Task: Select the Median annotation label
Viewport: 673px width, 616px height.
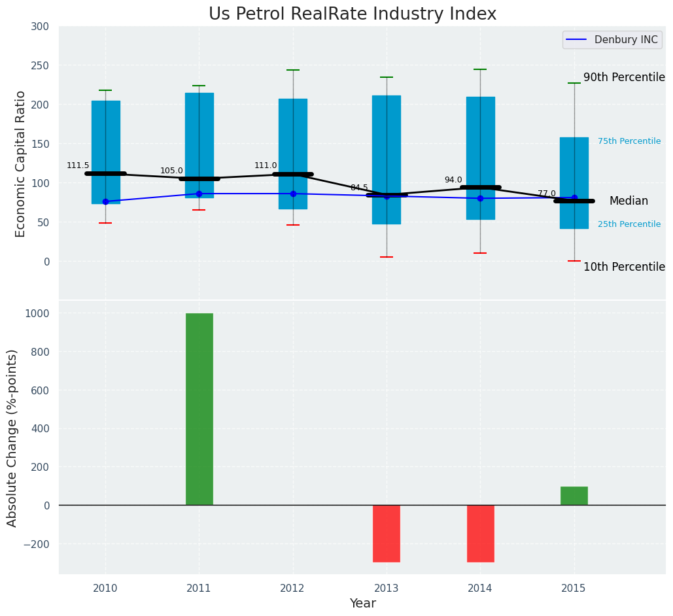Action: [x=629, y=201]
